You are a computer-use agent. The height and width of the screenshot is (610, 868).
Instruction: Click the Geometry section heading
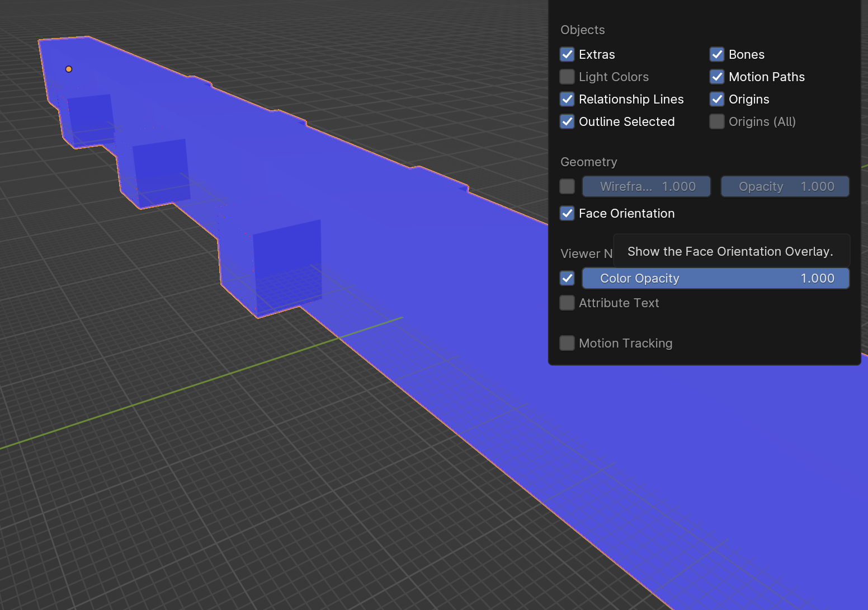tap(589, 162)
